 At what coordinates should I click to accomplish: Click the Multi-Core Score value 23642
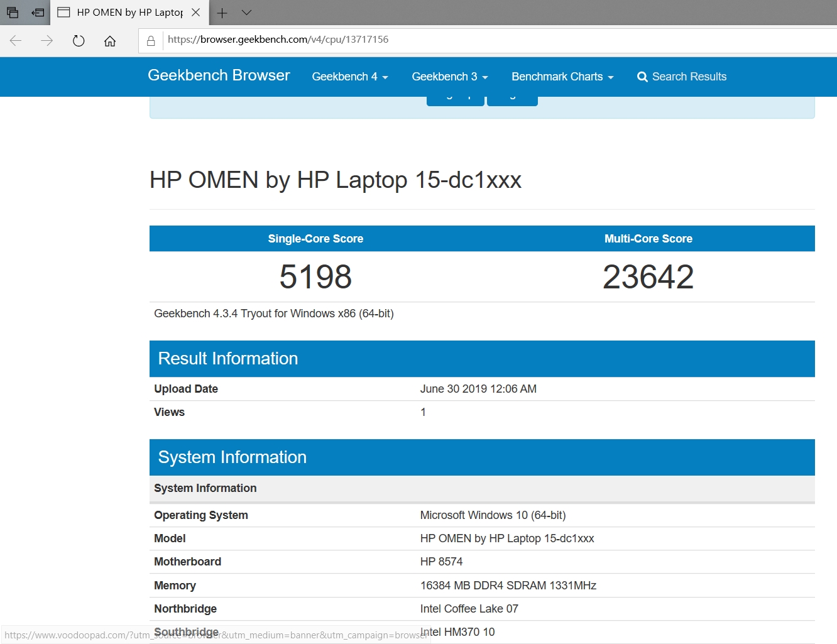tap(648, 276)
